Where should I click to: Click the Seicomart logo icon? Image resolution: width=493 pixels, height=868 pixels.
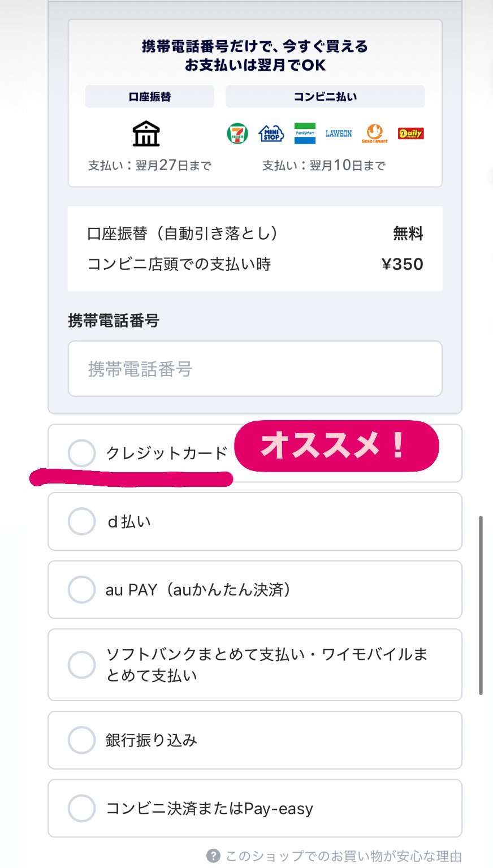pos(374,133)
